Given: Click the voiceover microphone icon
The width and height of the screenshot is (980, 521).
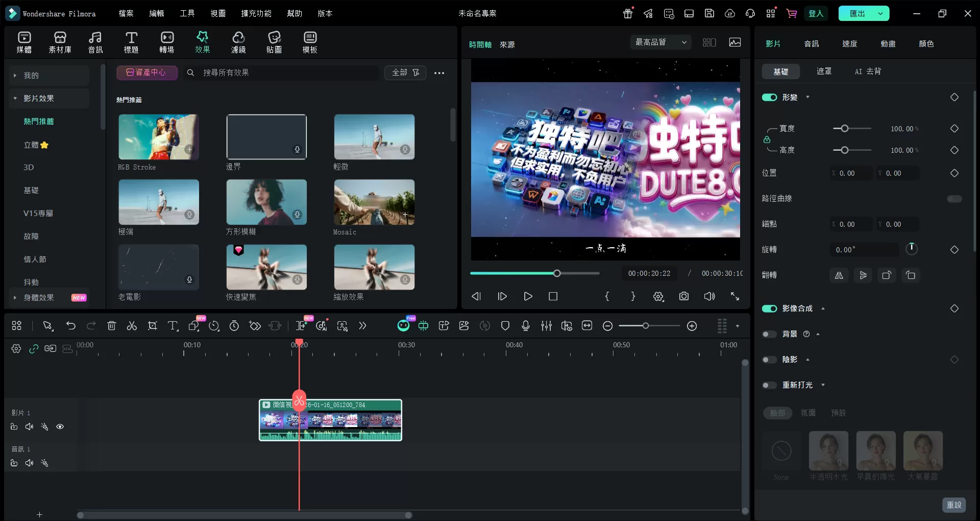Looking at the screenshot, I should coord(526,326).
